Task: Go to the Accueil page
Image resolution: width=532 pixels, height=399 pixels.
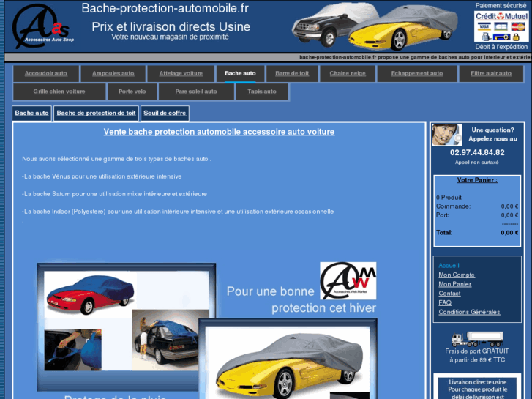Action: click(449, 266)
